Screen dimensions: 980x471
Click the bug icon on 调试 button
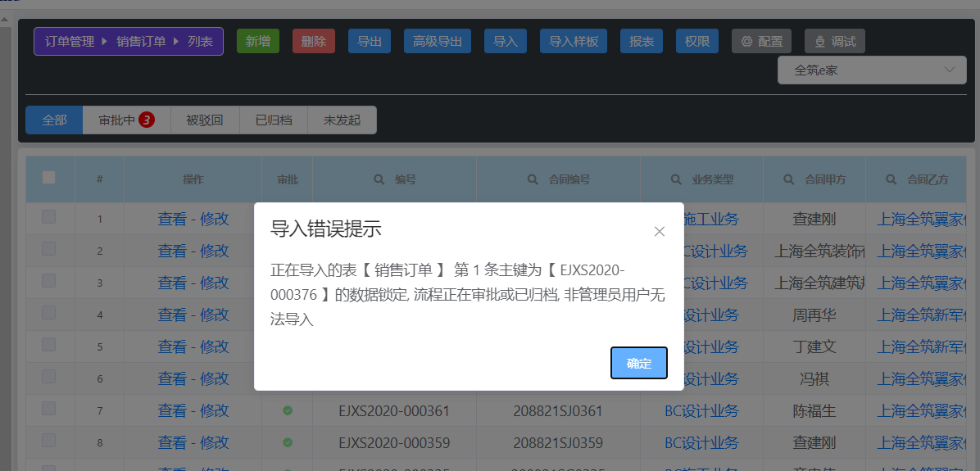[x=820, y=42]
